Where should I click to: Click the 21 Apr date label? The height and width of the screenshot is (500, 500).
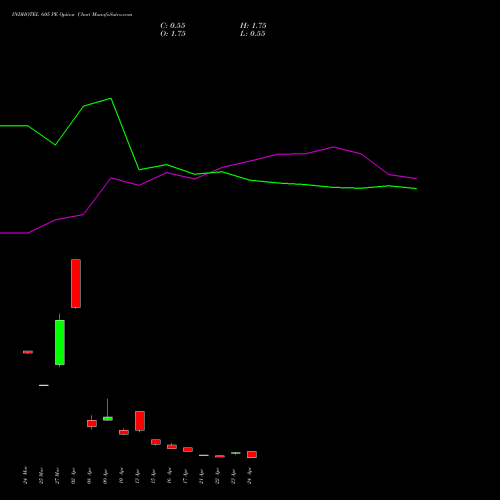201,476
